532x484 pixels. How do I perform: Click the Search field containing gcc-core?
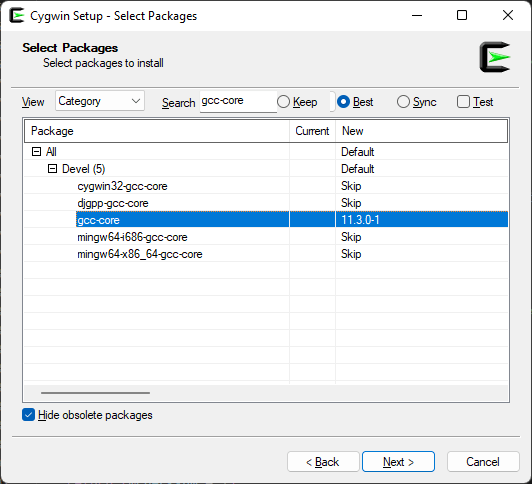[238, 101]
